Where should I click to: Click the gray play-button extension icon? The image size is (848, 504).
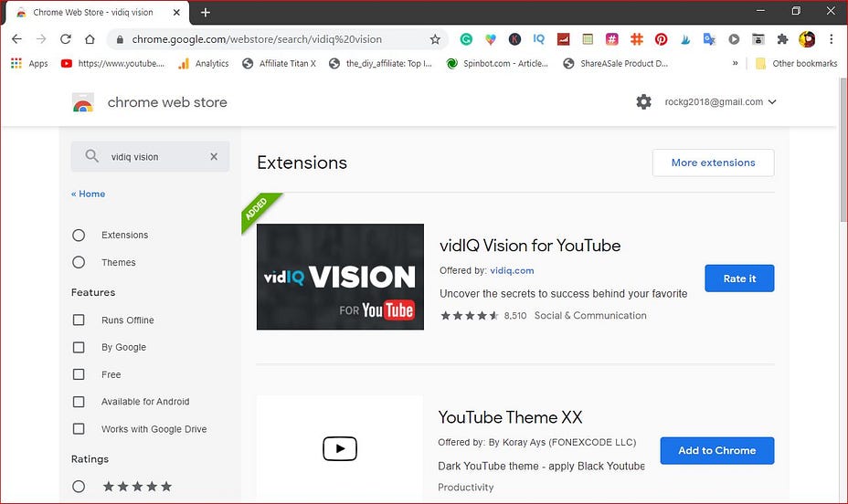pyautogui.click(x=734, y=39)
